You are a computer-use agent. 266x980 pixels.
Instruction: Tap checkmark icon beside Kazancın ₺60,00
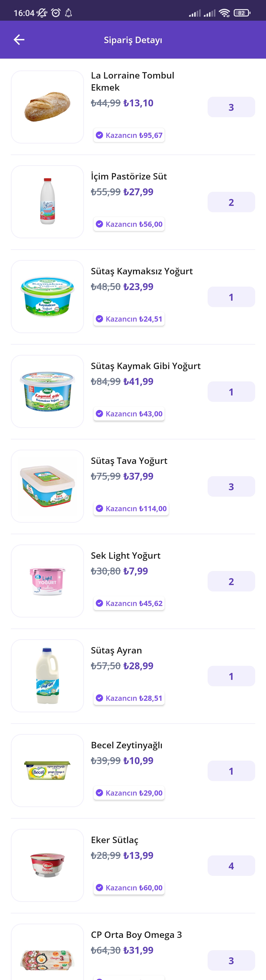pyautogui.click(x=99, y=888)
